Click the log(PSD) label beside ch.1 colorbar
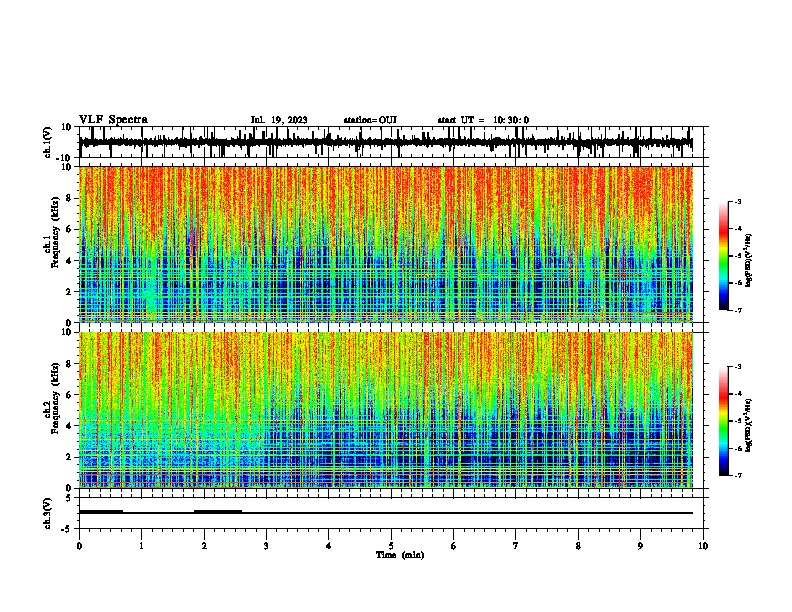 point(748,260)
